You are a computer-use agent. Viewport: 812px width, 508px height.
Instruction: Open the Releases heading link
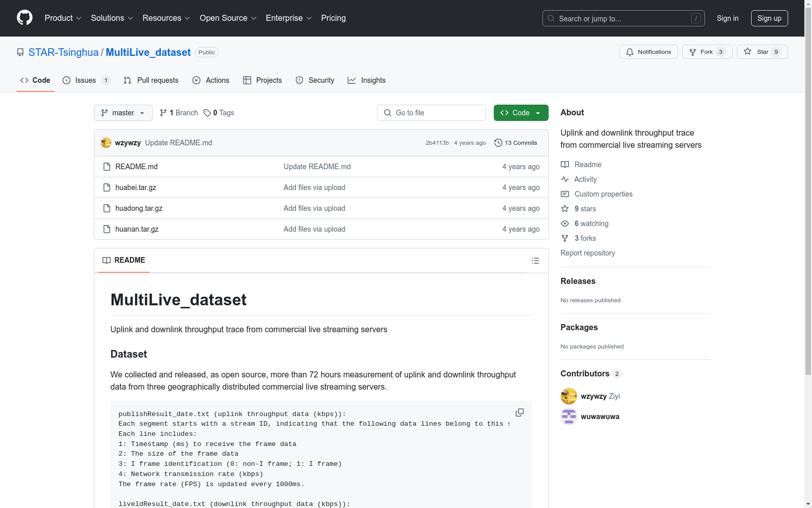point(578,281)
